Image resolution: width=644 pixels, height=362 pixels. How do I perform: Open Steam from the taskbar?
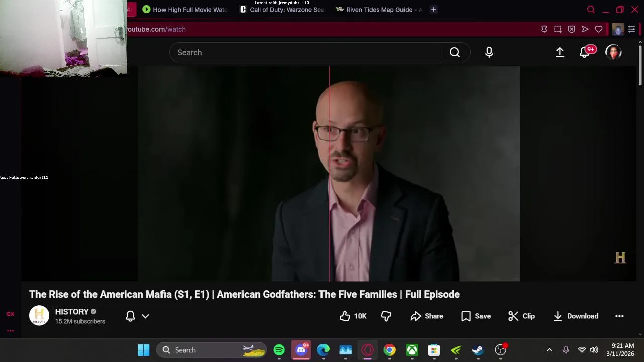[478, 350]
